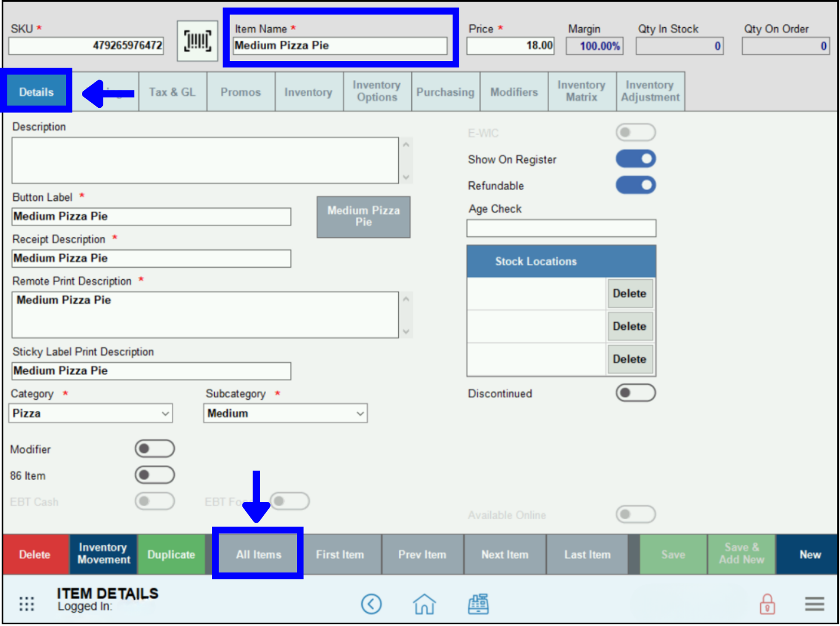Image resolution: width=840 pixels, height=626 pixels.
Task: Open the Subcategory dropdown showing Medium
Action: 285,413
